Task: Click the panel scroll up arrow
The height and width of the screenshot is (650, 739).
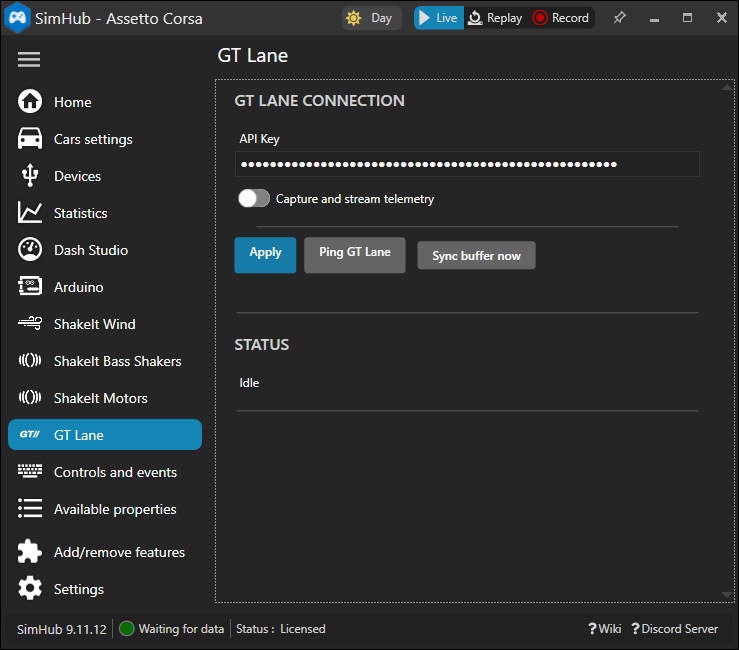Action: pyautogui.click(x=727, y=87)
